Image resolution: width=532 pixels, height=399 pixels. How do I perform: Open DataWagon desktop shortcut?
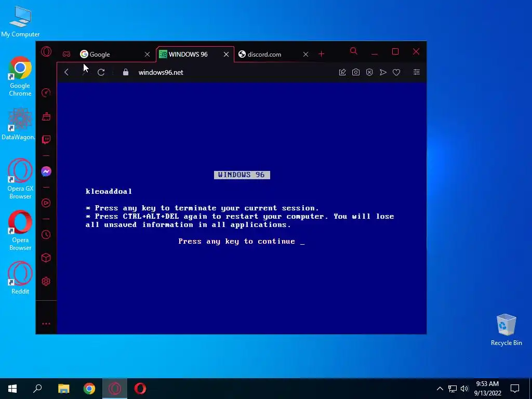(x=18, y=124)
